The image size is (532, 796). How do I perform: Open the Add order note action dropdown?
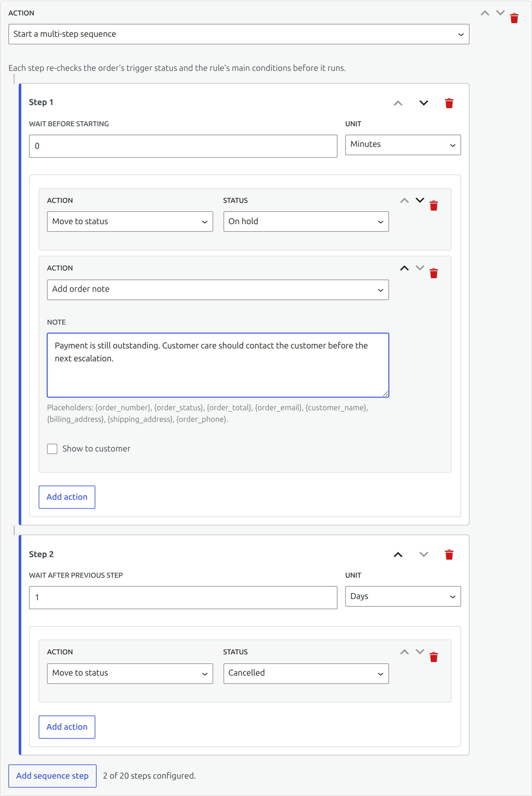(x=218, y=289)
